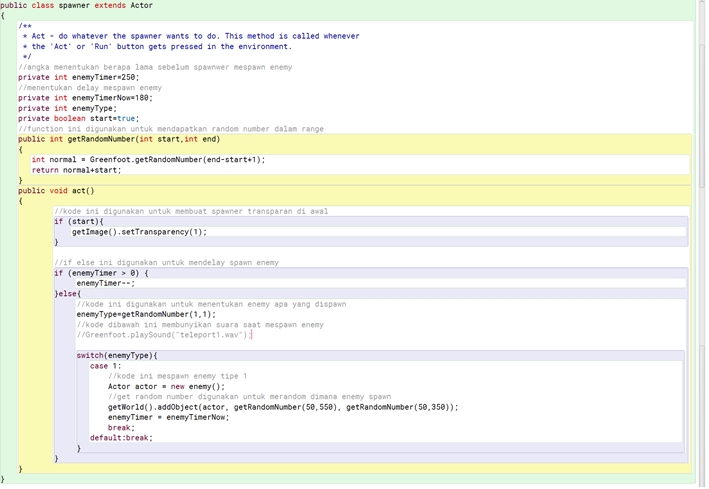
Task: Click the '}else{' line
Action: [68, 294]
